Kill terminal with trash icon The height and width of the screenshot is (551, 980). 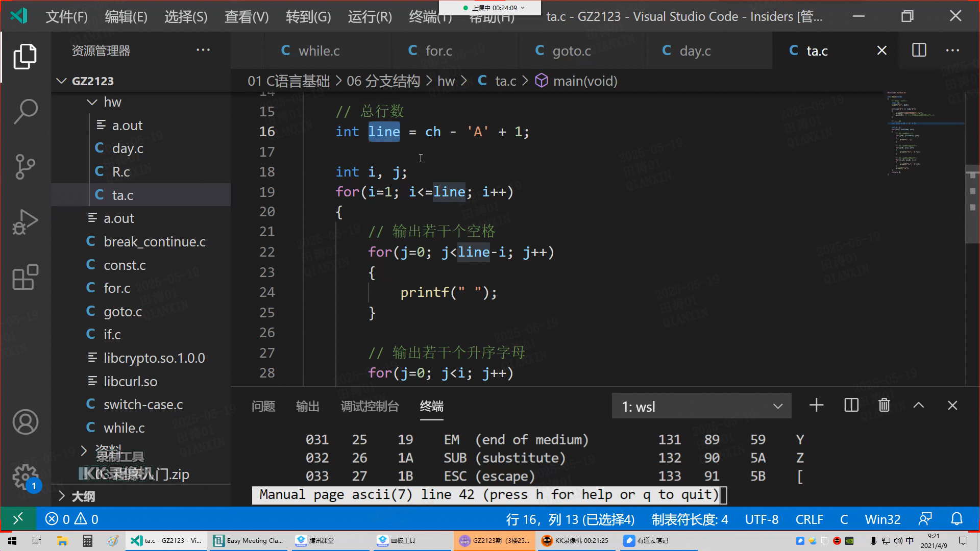click(x=884, y=406)
